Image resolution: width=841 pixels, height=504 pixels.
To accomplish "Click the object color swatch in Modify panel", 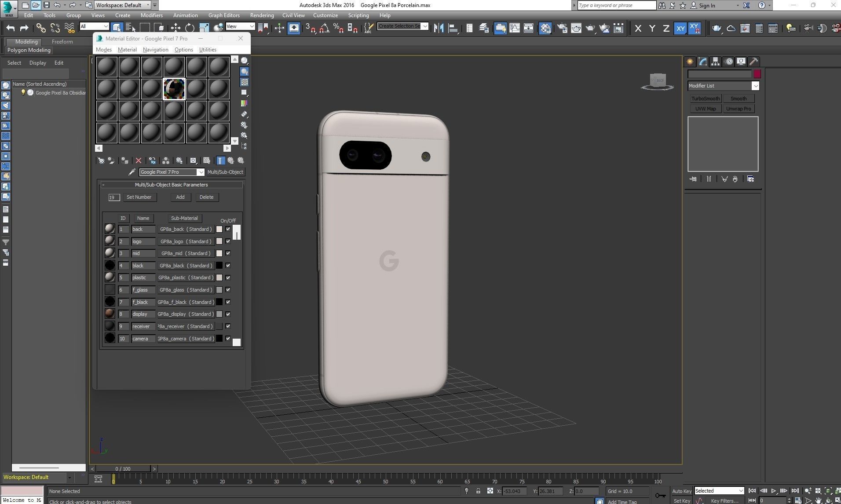I will pos(757,74).
